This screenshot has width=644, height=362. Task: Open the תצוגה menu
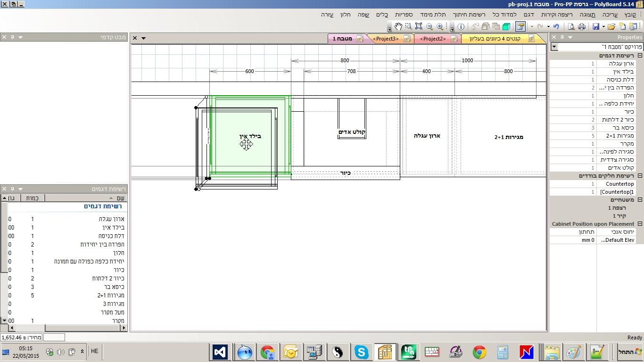587,15
